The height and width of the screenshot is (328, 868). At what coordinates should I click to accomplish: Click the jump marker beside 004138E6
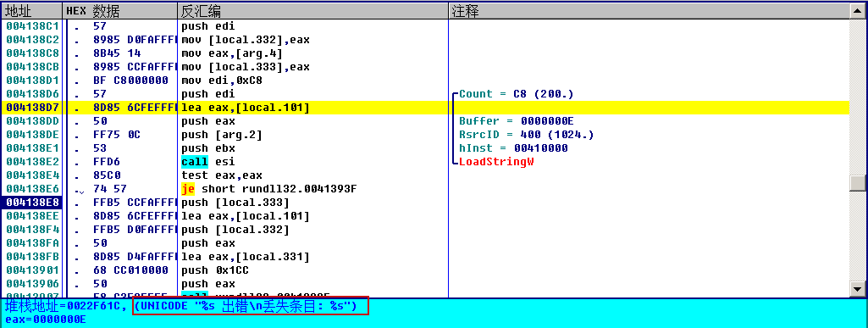(82, 190)
